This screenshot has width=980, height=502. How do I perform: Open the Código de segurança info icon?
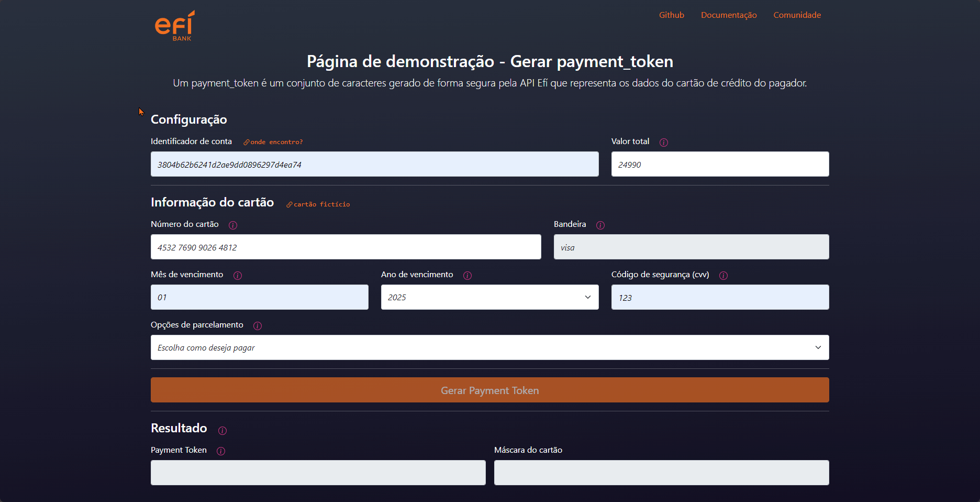[723, 276]
